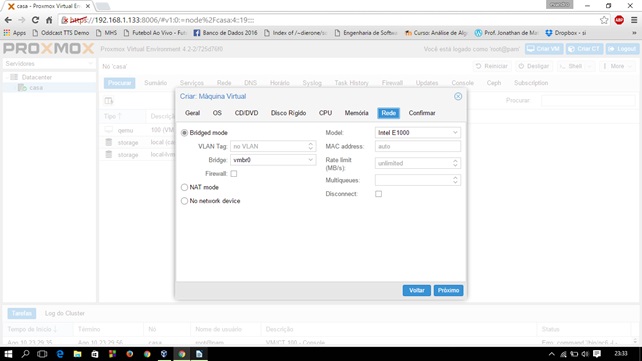The height and width of the screenshot is (361, 642).
Task: Open Windows taskbar search
Action: (x=25, y=354)
